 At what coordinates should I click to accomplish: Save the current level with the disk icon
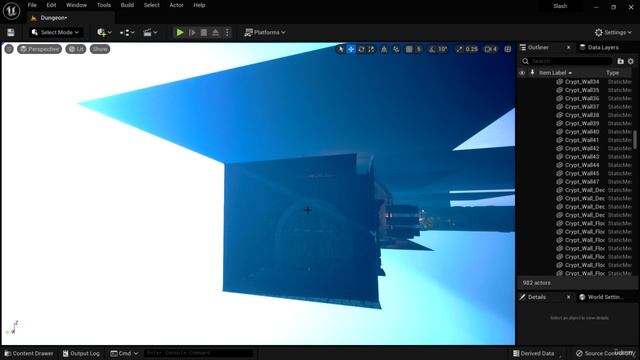coord(11,32)
